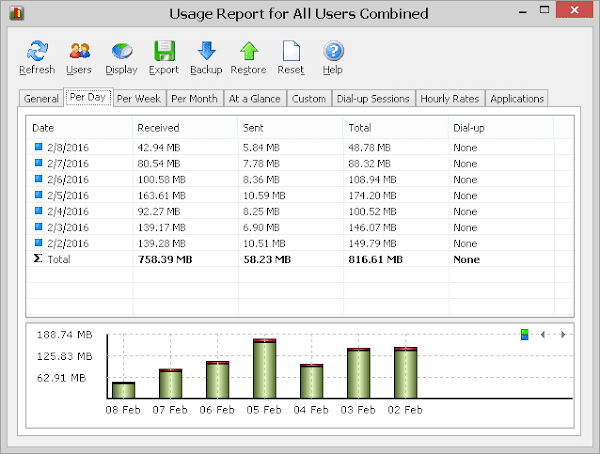The image size is (600, 454).
Task: Select the 2/3/2016 date cell
Action: pyautogui.click(x=68, y=227)
